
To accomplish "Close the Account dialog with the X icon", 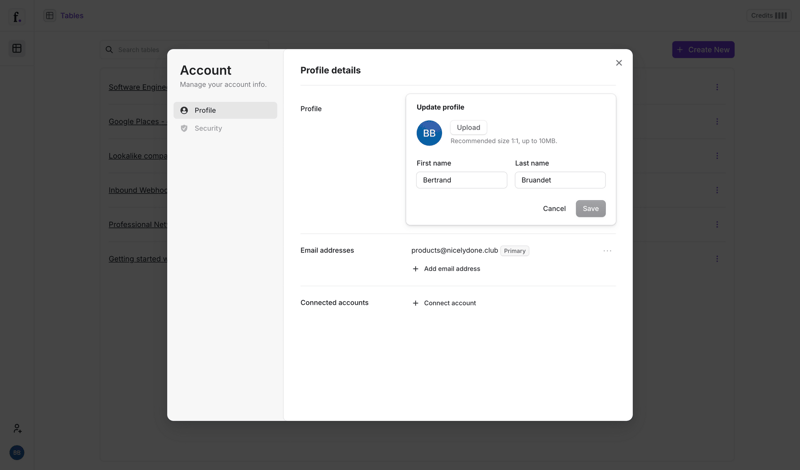I will [618, 63].
